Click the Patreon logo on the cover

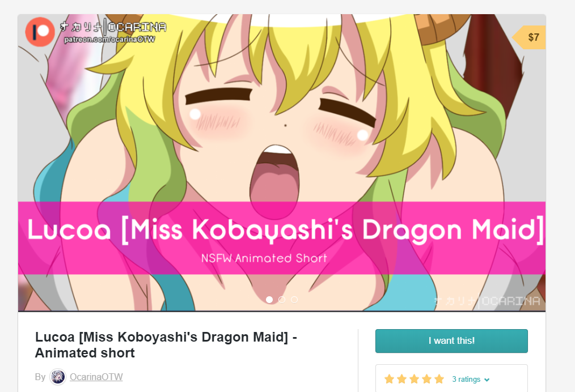40,32
